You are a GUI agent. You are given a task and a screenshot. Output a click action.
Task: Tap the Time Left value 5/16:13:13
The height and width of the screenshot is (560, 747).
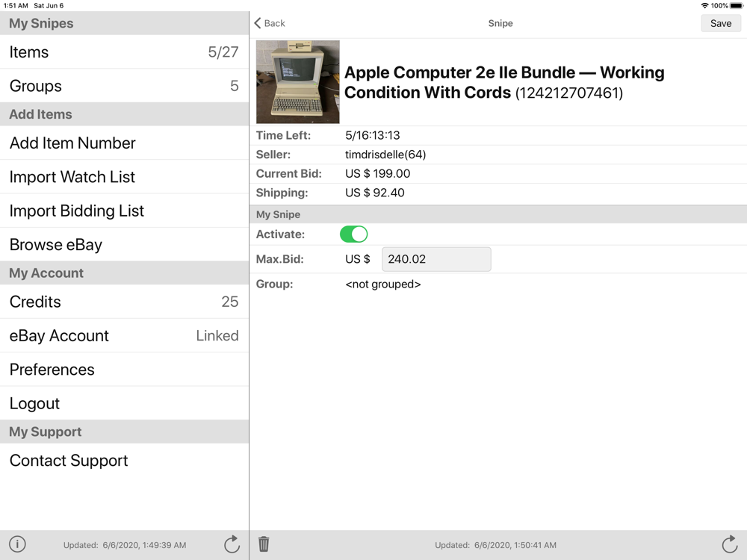point(373,135)
